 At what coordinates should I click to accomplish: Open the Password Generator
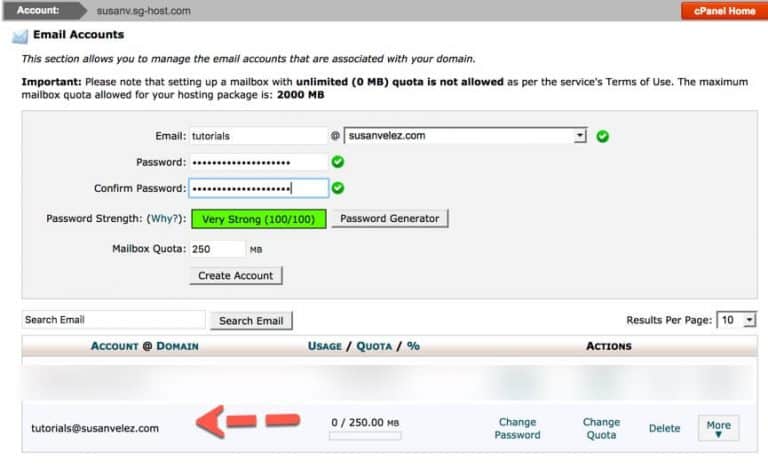(x=390, y=218)
